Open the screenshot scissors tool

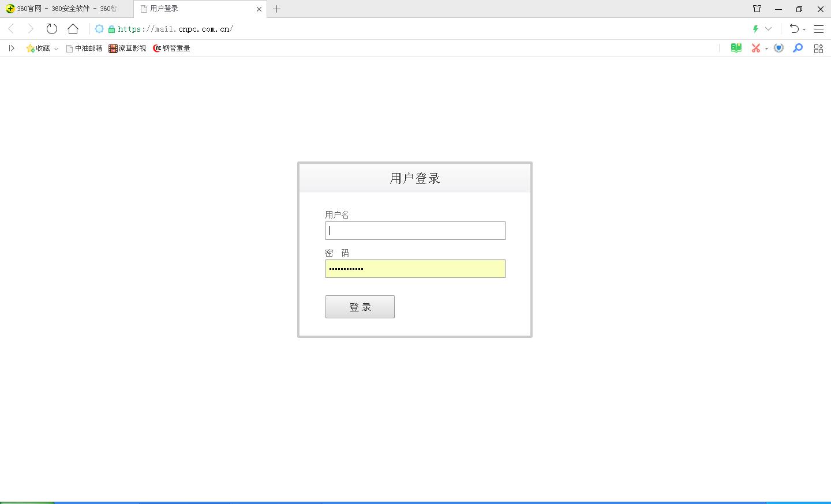756,48
